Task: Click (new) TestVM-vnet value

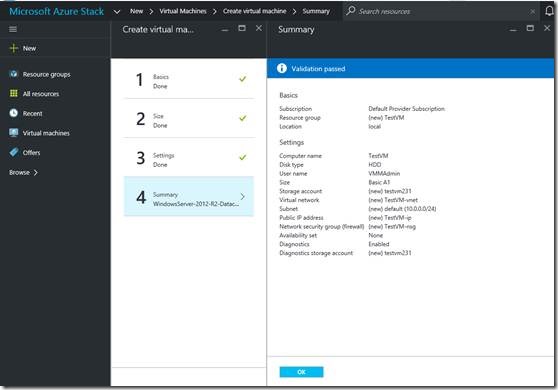Action: (x=393, y=200)
